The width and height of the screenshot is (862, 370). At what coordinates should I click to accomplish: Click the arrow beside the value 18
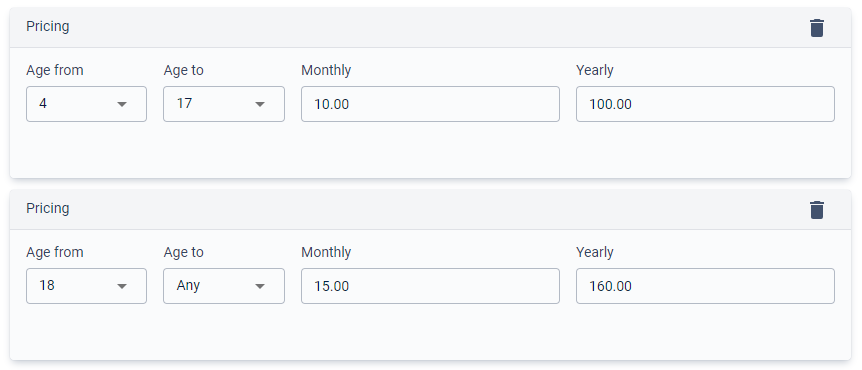[x=123, y=286]
